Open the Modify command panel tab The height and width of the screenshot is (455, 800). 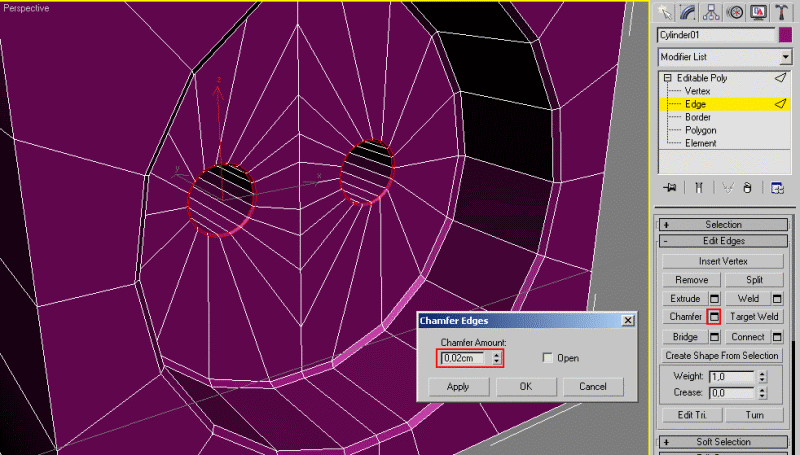pyautogui.click(x=687, y=12)
